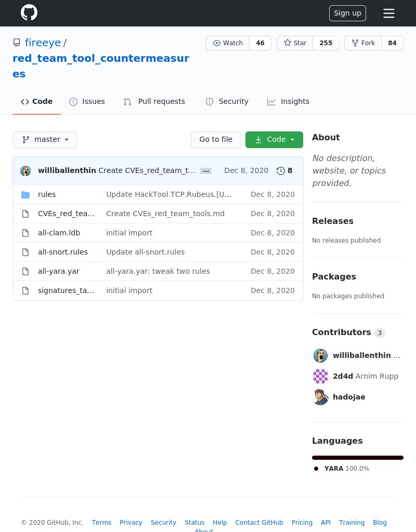Click williballenthin's avatar under Contributors
This screenshot has height=532, width=416.
click(x=320, y=355)
